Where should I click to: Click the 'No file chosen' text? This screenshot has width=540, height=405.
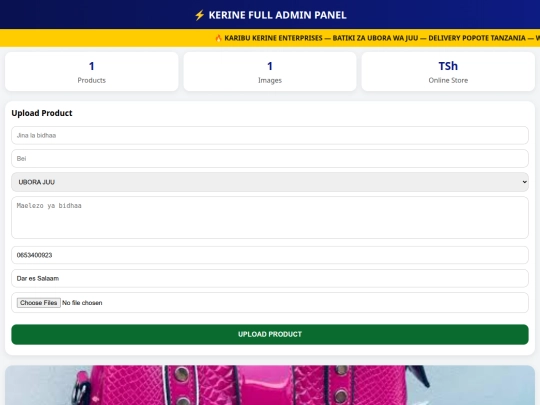82,303
